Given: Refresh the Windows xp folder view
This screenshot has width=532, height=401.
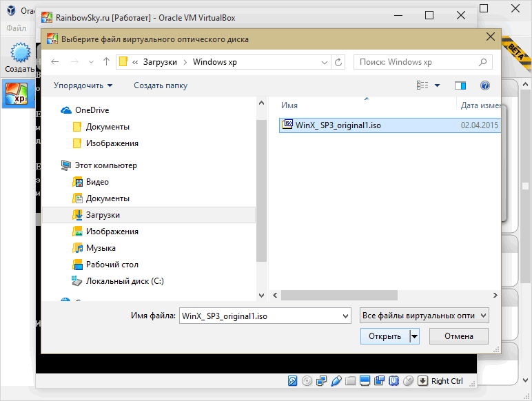Looking at the screenshot, I should coord(338,62).
